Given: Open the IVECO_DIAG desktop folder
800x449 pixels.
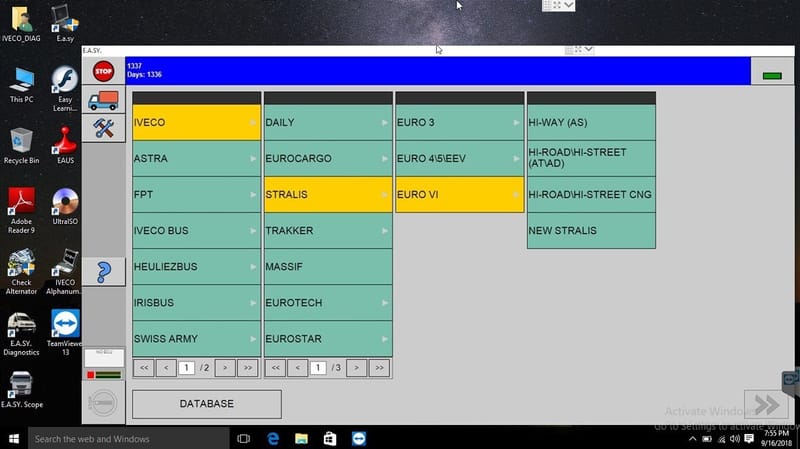Looking at the screenshot, I should point(21,24).
